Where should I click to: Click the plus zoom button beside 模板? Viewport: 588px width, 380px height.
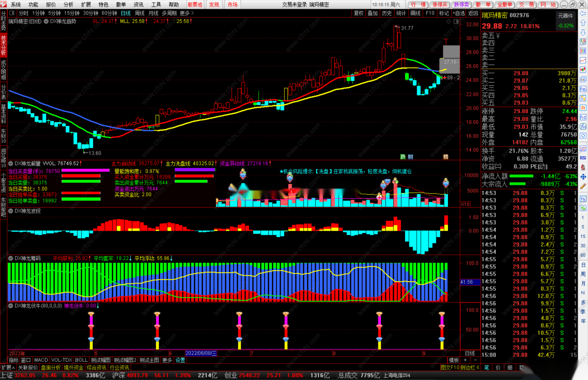point(465,360)
